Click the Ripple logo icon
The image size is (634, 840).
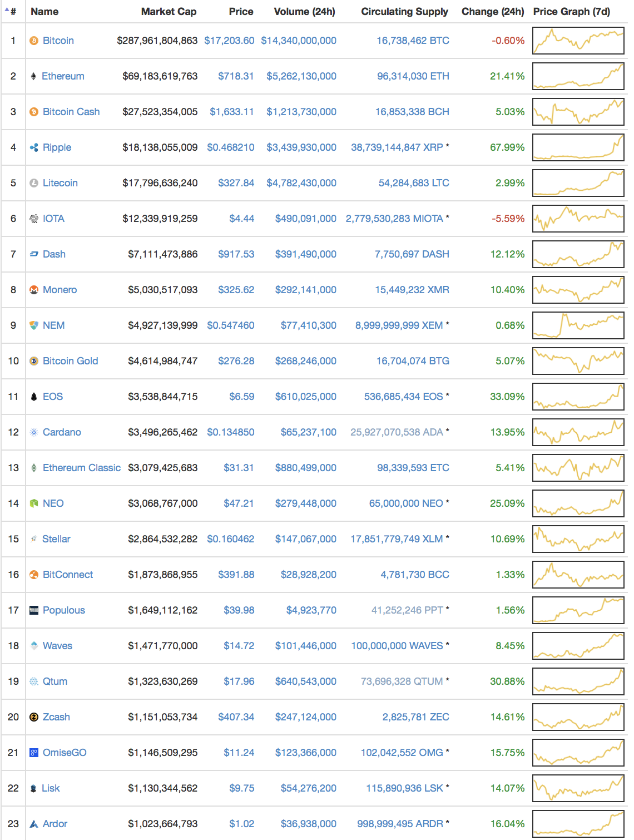[34, 147]
